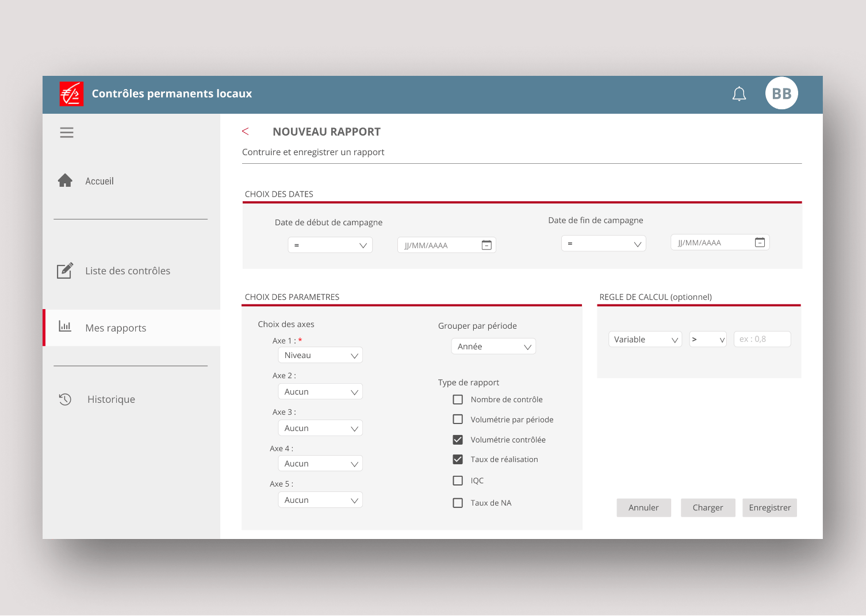Open Historique in the sidebar

point(111,399)
